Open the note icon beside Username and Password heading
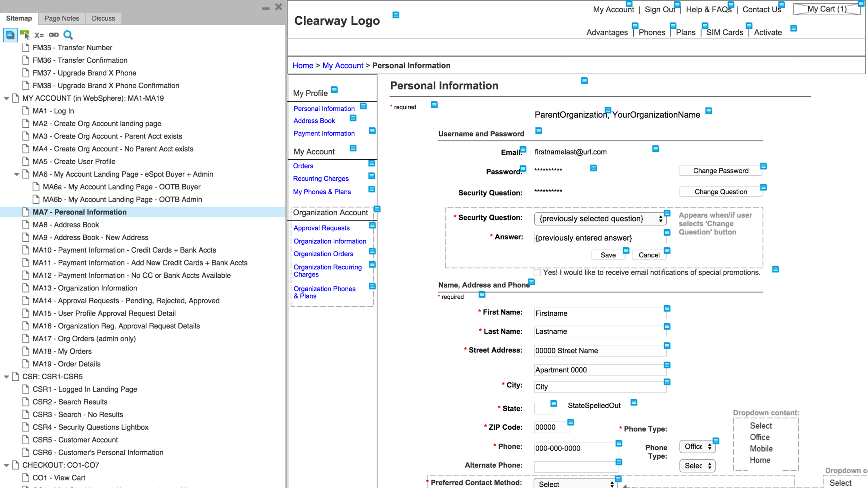The width and height of the screenshot is (868, 488). click(x=539, y=131)
